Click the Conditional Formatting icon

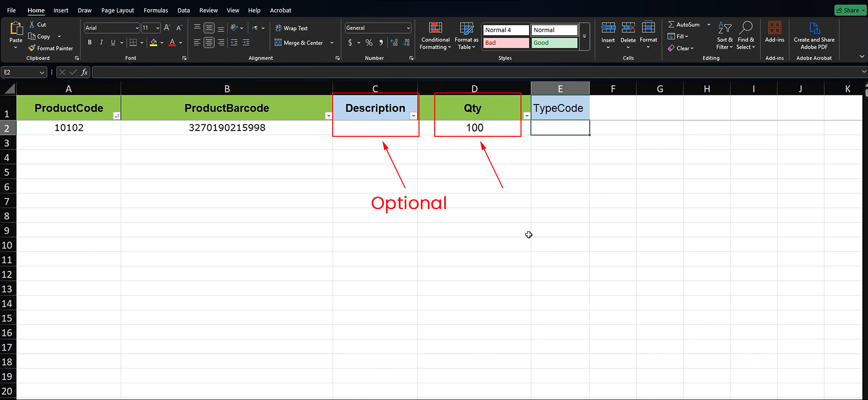(x=435, y=28)
